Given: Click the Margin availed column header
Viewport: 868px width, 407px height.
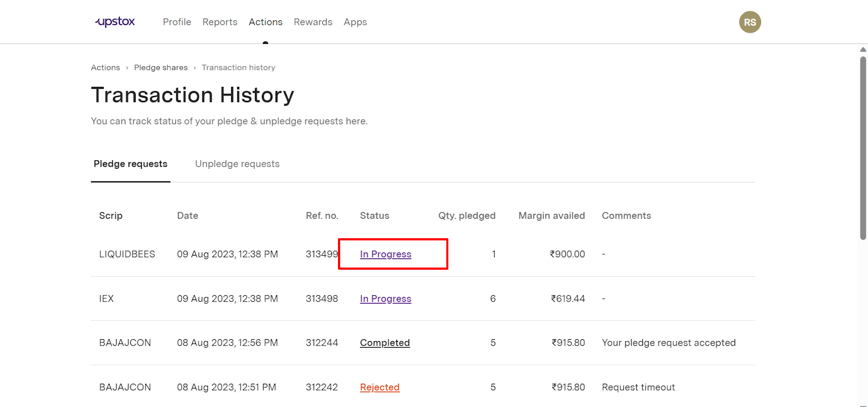Looking at the screenshot, I should (552, 215).
